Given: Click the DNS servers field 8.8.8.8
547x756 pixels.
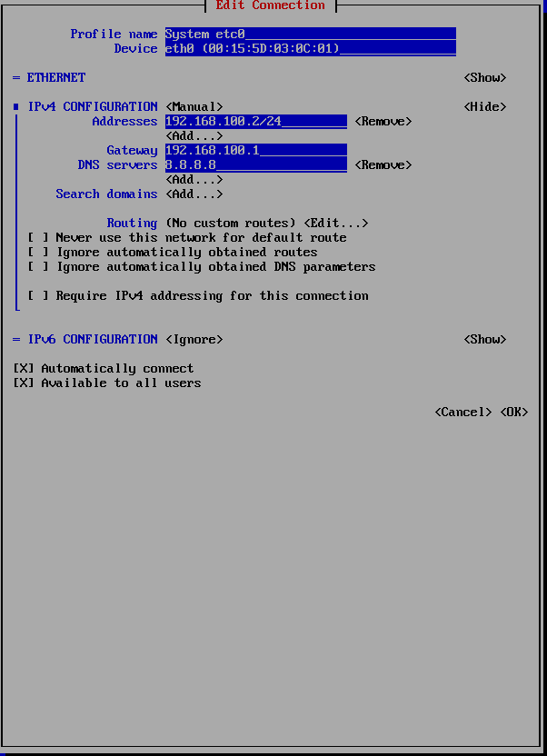Looking at the screenshot, I should (x=256, y=164).
